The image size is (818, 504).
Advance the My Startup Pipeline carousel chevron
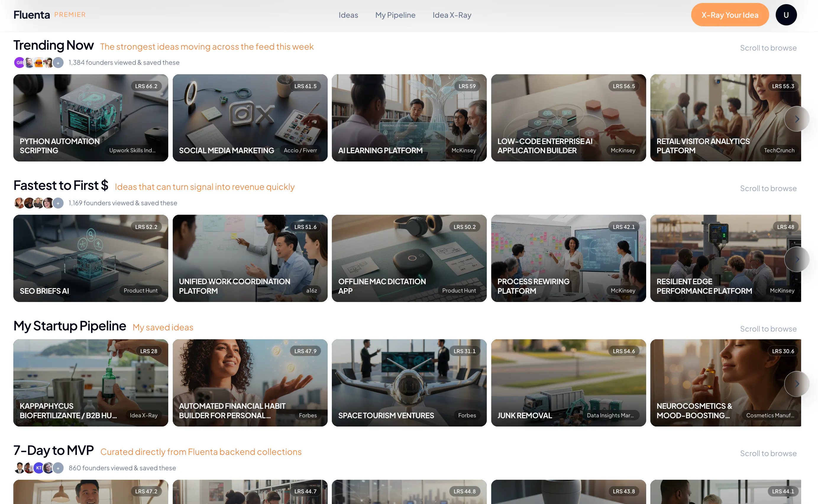coord(797,384)
